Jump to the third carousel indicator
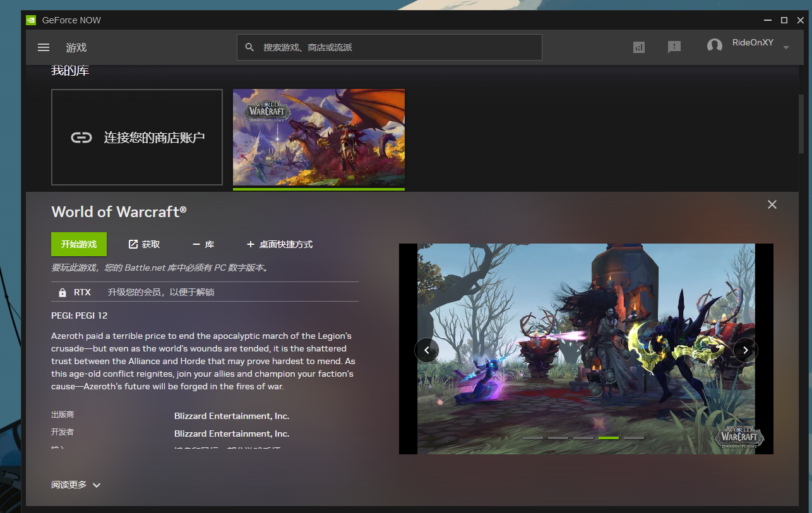Viewport: 812px width, 513px height. (x=583, y=437)
